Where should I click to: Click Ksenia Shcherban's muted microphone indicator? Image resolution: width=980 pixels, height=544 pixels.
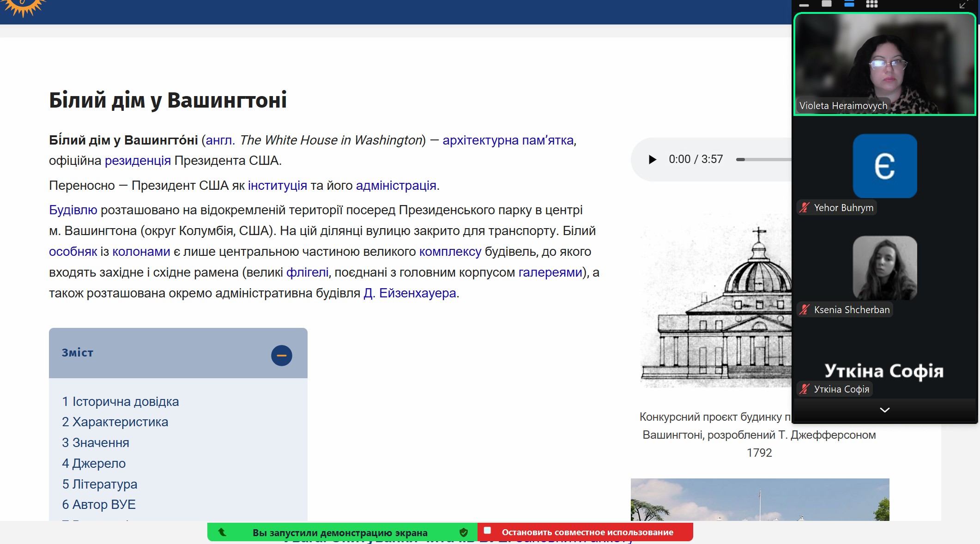coord(805,310)
